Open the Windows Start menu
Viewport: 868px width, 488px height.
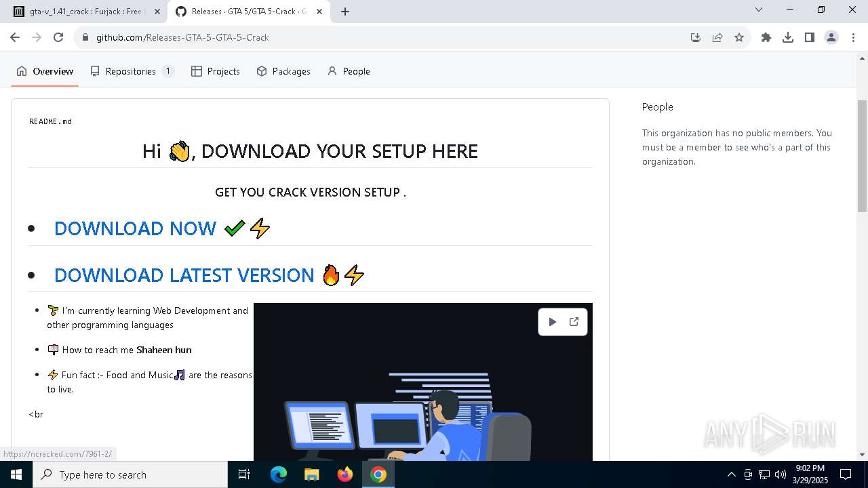click(x=16, y=474)
